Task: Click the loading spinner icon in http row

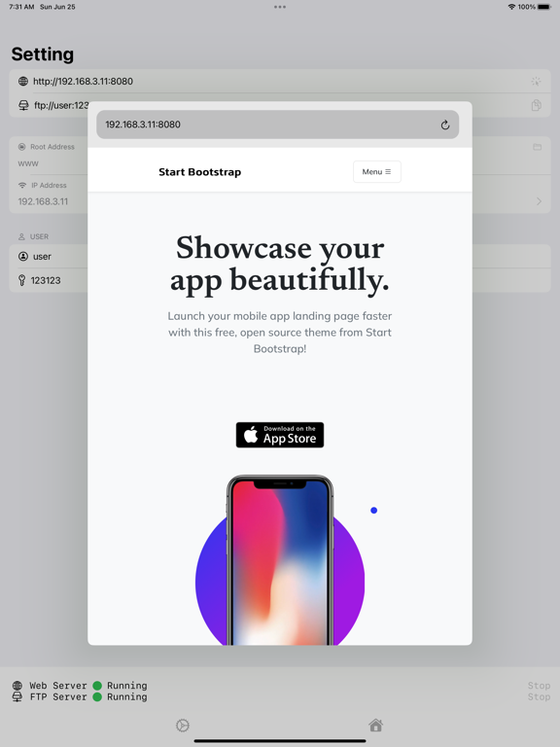Action: [x=537, y=82]
